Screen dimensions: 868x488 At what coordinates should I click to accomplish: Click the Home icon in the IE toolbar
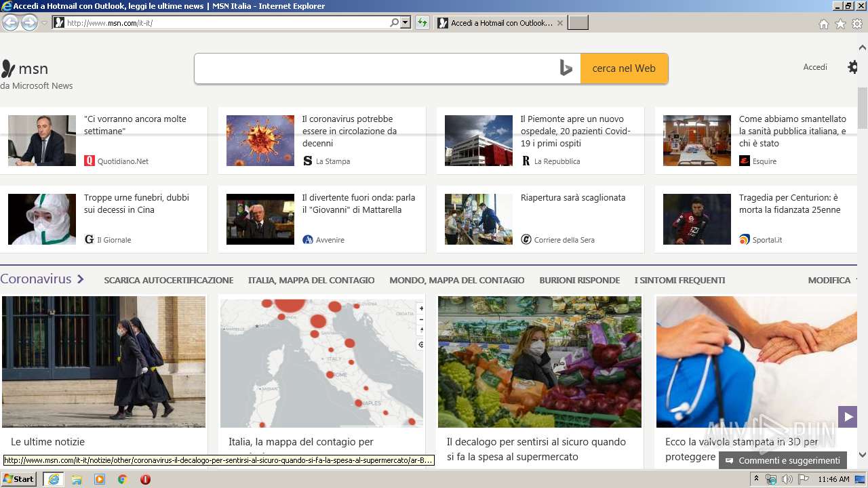[823, 24]
